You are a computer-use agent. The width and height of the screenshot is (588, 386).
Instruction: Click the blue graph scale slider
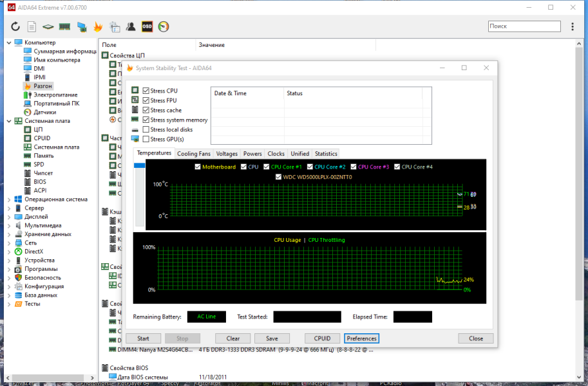click(x=140, y=165)
